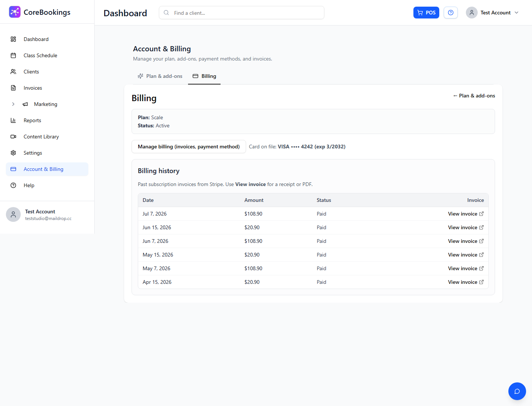
Task: Open the Clients page
Action: (47, 72)
